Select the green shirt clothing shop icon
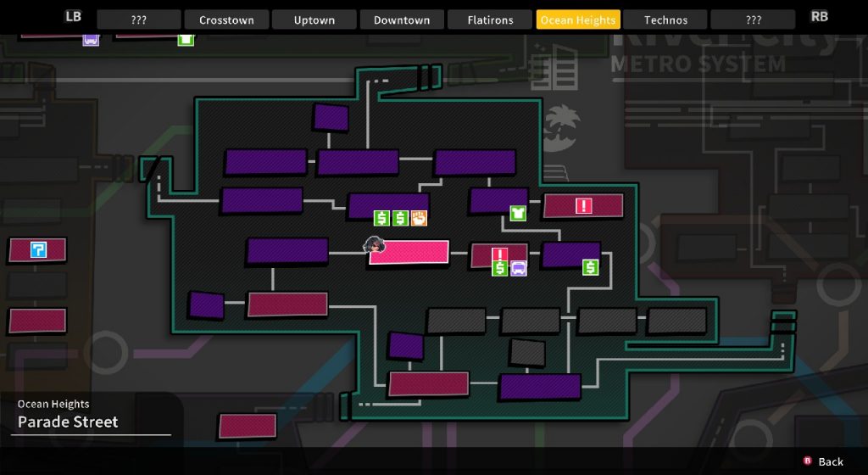 pyautogui.click(x=518, y=213)
